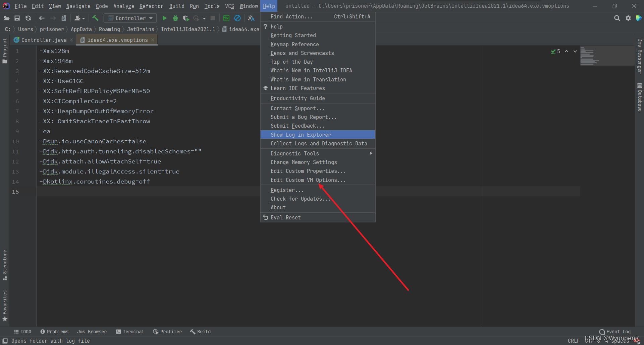Open the Project tool window sidebar button
Image resolution: width=644 pixels, height=345 pixels.
click(x=5, y=51)
